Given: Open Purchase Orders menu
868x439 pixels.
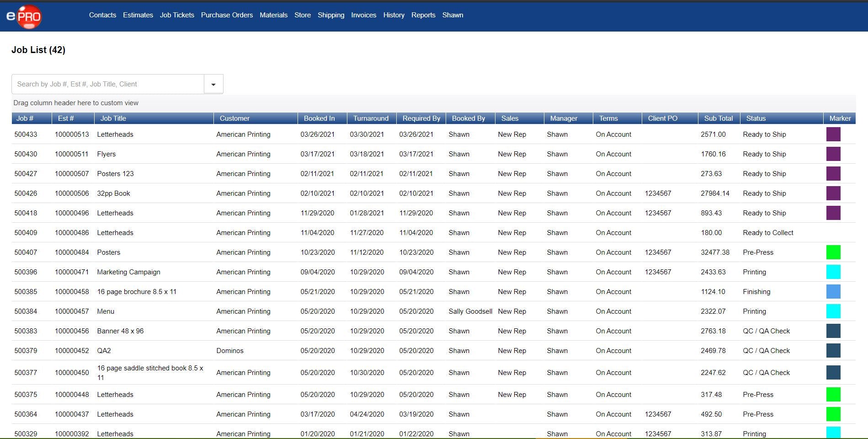Looking at the screenshot, I should tap(227, 15).
